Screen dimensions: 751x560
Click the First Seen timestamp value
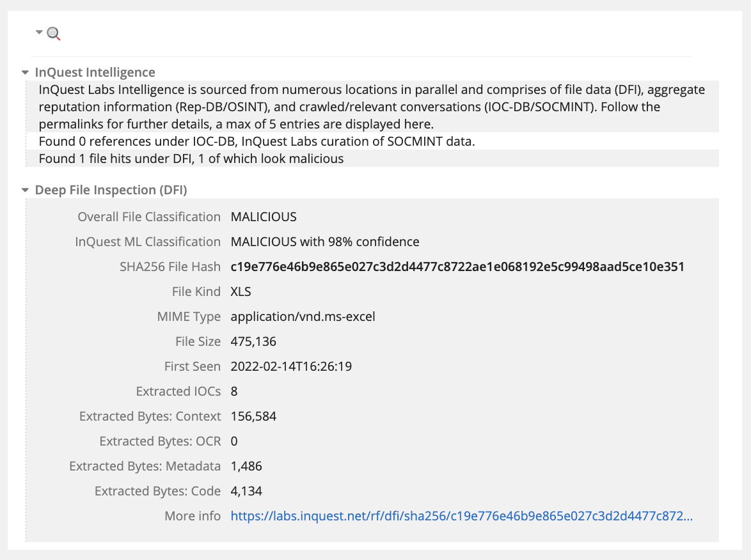point(291,366)
